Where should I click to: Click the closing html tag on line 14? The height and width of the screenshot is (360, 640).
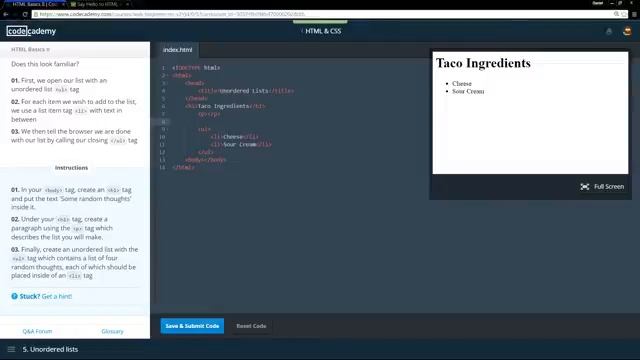183,167
